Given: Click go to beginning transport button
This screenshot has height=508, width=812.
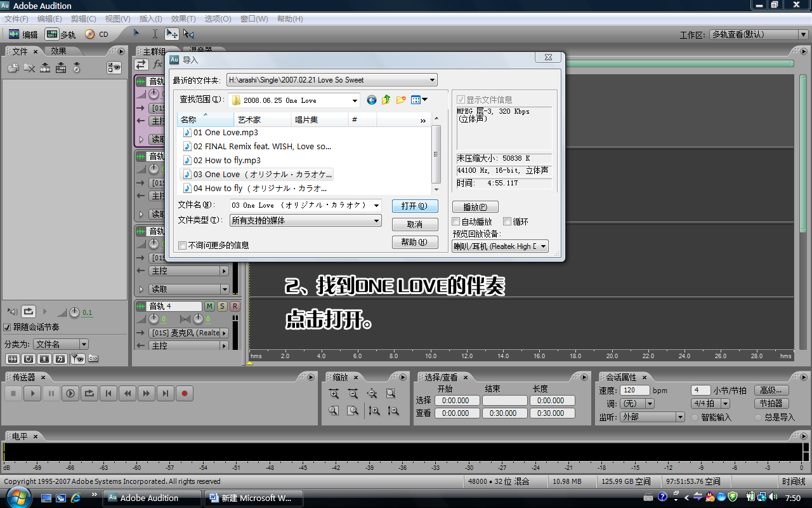Looking at the screenshot, I should tap(108, 394).
